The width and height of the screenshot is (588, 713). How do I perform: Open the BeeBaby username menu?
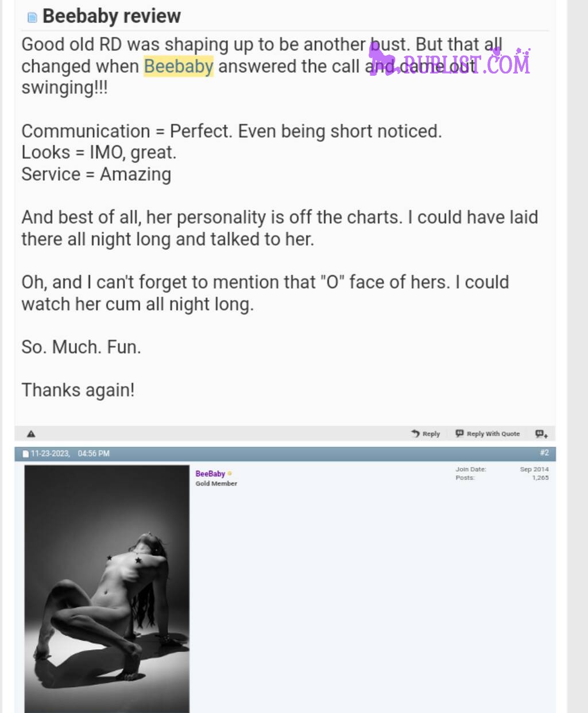pyautogui.click(x=210, y=474)
